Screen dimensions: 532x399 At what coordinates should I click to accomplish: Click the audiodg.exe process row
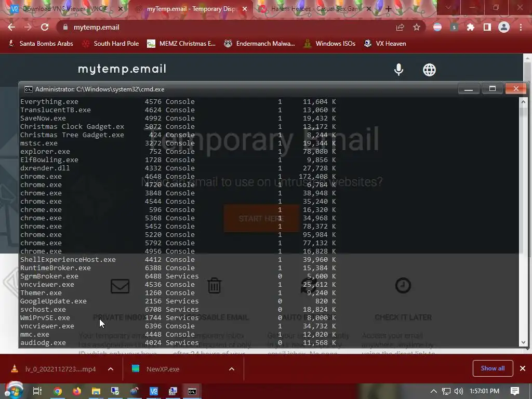[x=178, y=343]
